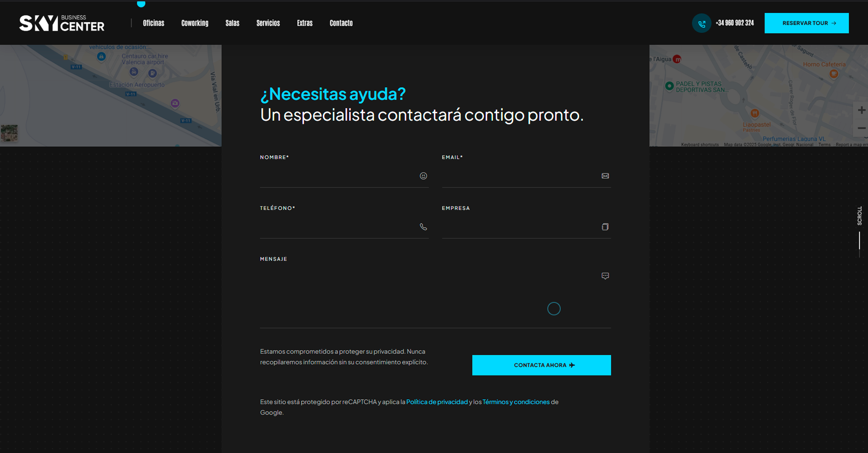868x453 pixels.
Task: Click the Street View pegman on the left map
Action: click(x=9, y=133)
